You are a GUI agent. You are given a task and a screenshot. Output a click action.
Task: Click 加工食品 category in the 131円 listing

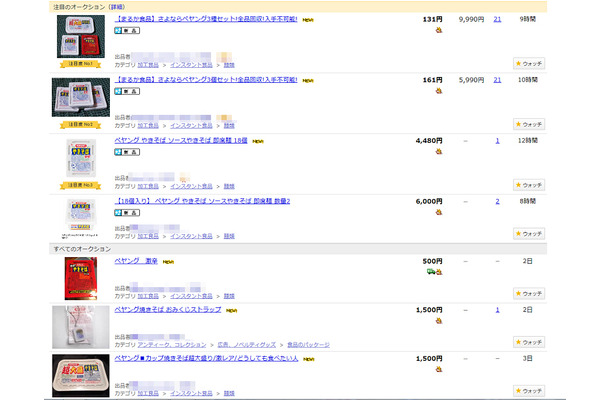coord(148,65)
